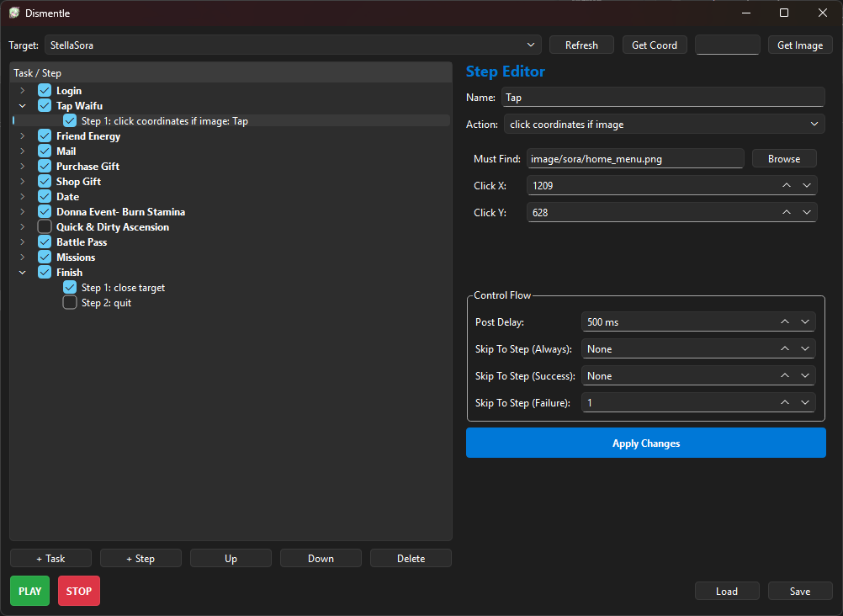Expand the Purchase Gift task

pyautogui.click(x=23, y=167)
